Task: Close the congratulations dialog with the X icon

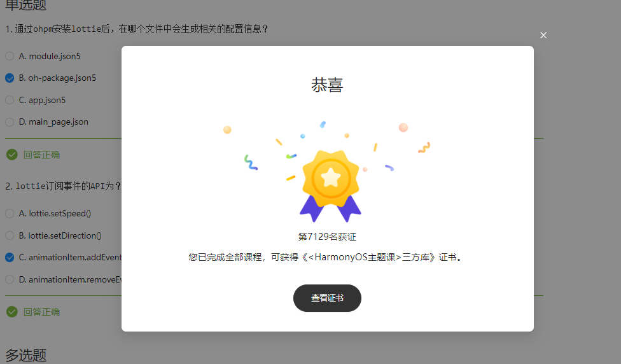Action: [543, 35]
